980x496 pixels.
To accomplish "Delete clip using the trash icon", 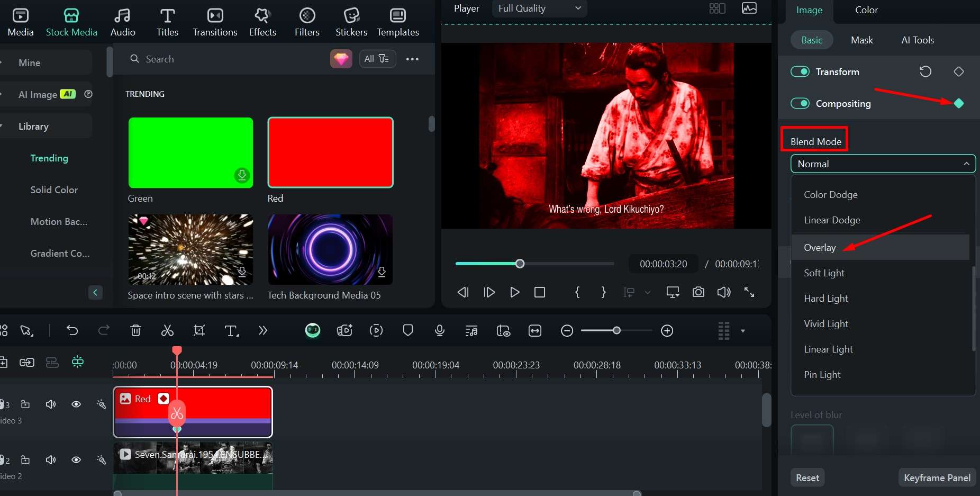I will click(x=135, y=331).
